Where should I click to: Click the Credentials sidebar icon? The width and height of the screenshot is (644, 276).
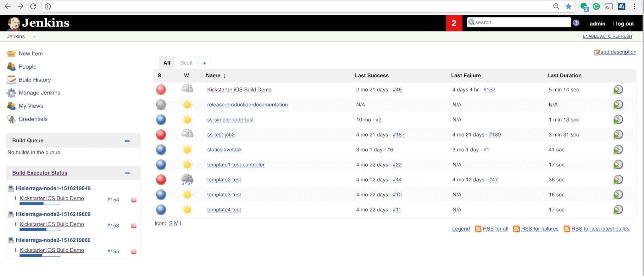coord(11,119)
